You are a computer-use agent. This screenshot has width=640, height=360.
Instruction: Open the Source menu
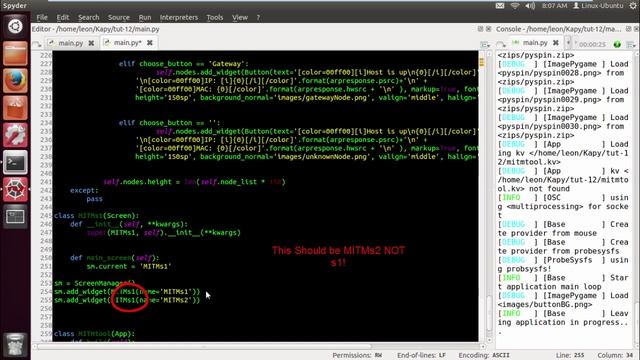tap(118, 18)
